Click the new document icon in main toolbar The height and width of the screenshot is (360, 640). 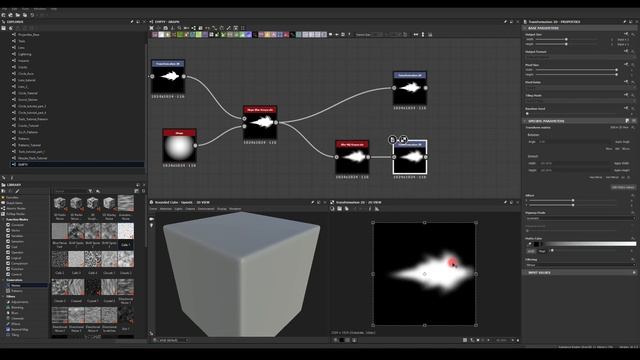(4, 15)
